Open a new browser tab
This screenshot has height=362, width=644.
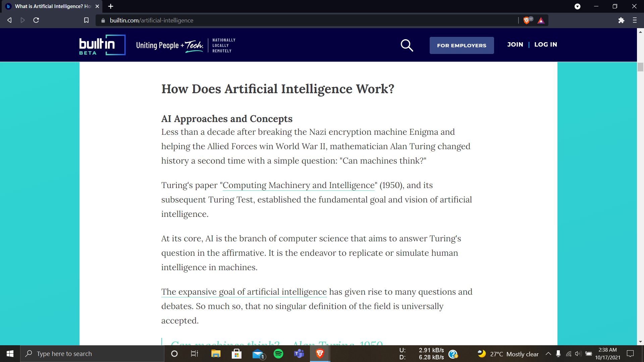[x=111, y=6]
